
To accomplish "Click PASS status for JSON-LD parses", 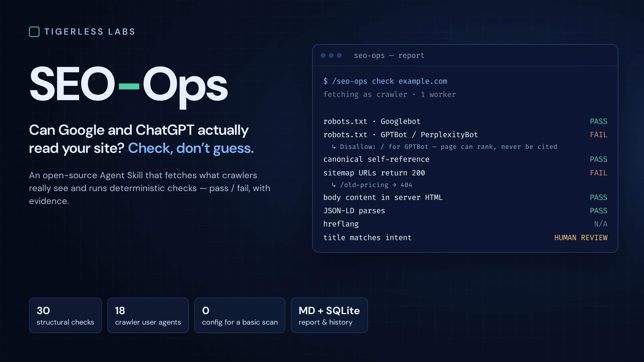I will point(599,211).
